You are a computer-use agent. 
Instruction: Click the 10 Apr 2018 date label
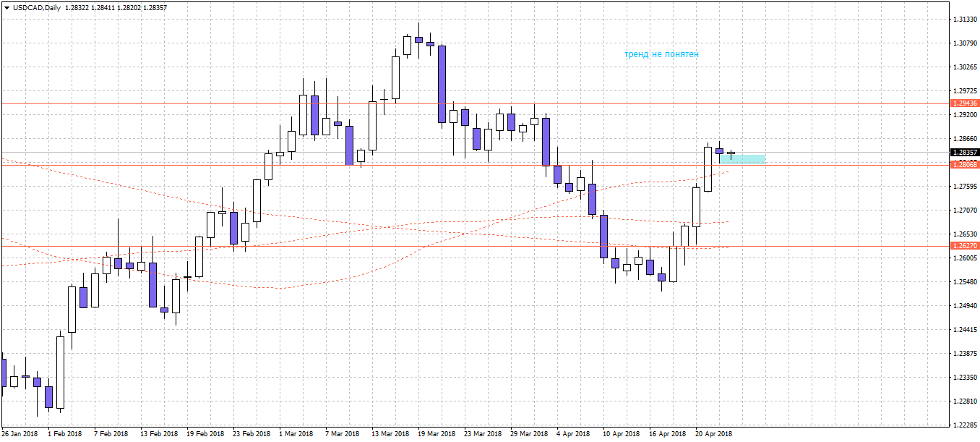coord(622,434)
